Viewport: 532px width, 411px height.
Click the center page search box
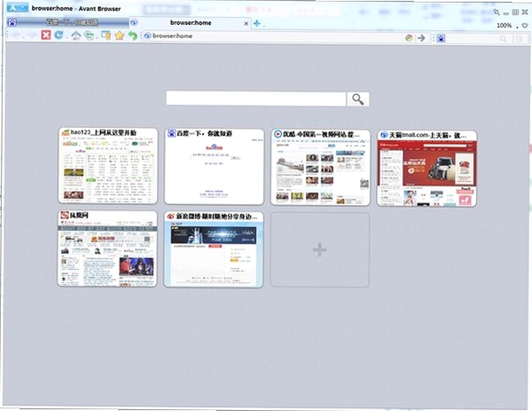pos(256,99)
